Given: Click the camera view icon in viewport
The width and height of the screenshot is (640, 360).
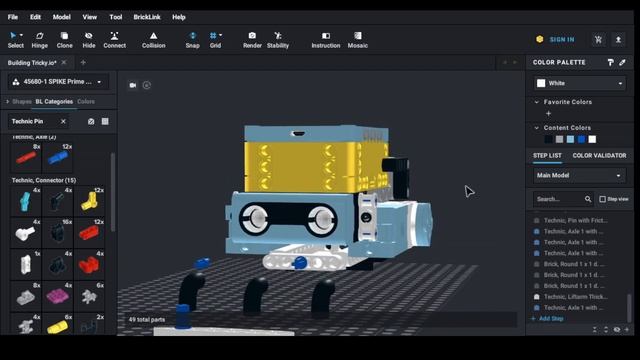Looking at the screenshot, I should pos(133,85).
